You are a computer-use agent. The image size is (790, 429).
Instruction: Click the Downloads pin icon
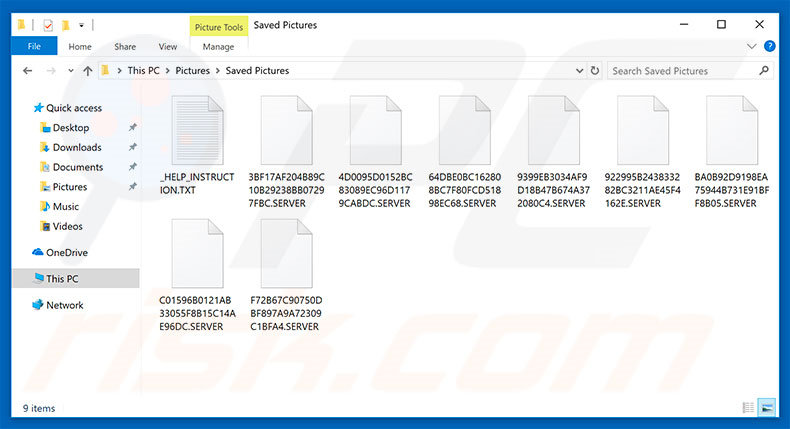(133, 147)
